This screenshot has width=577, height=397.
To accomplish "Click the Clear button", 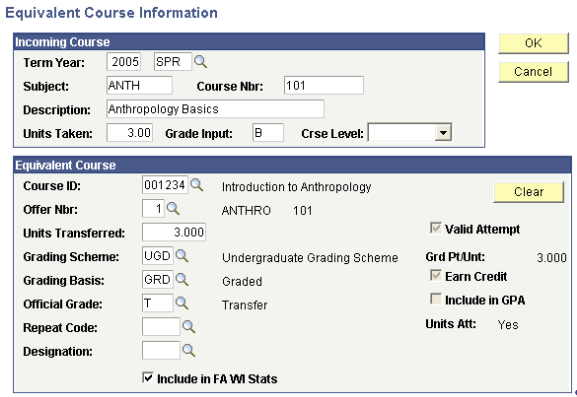I will click(x=528, y=192).
